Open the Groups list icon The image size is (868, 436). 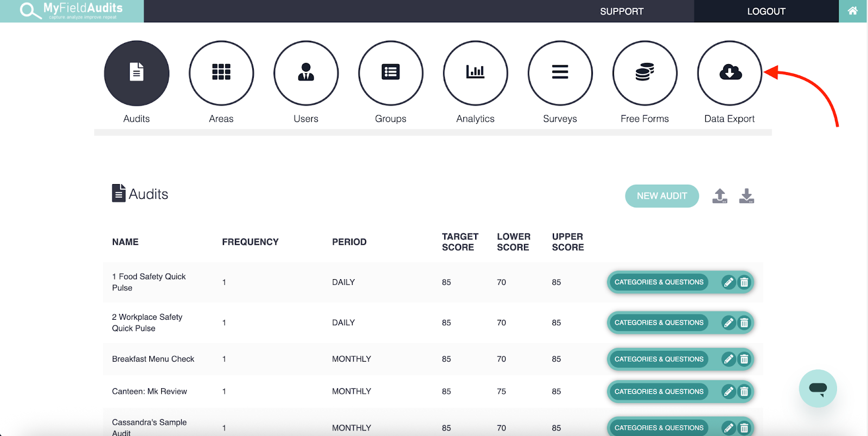[x=391, y=73]
